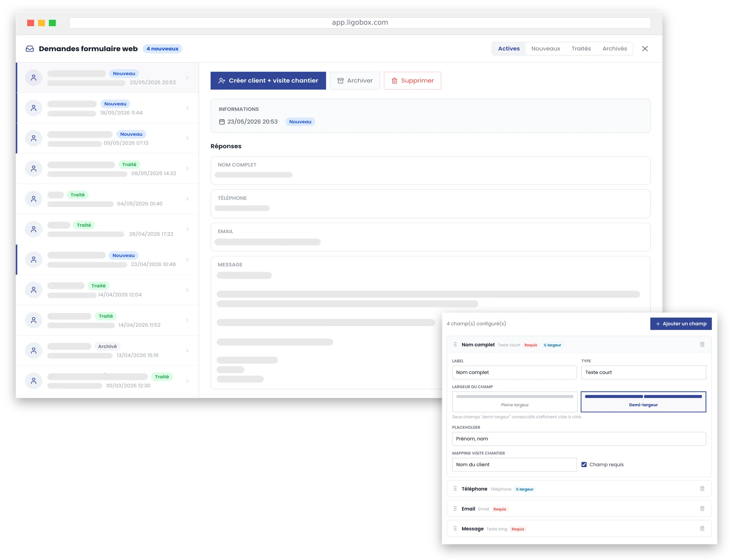Screen dimensions: 731x560
Task: Switch to the Archivés tab
Action: click(x=615, y=49)
